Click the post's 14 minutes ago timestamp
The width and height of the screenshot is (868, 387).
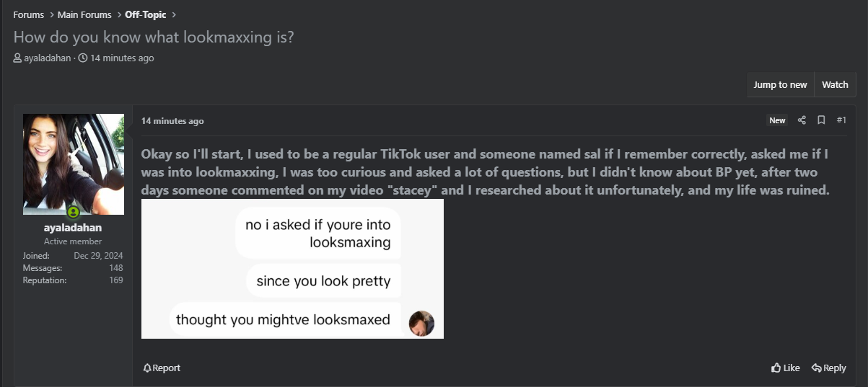(172, 121)
